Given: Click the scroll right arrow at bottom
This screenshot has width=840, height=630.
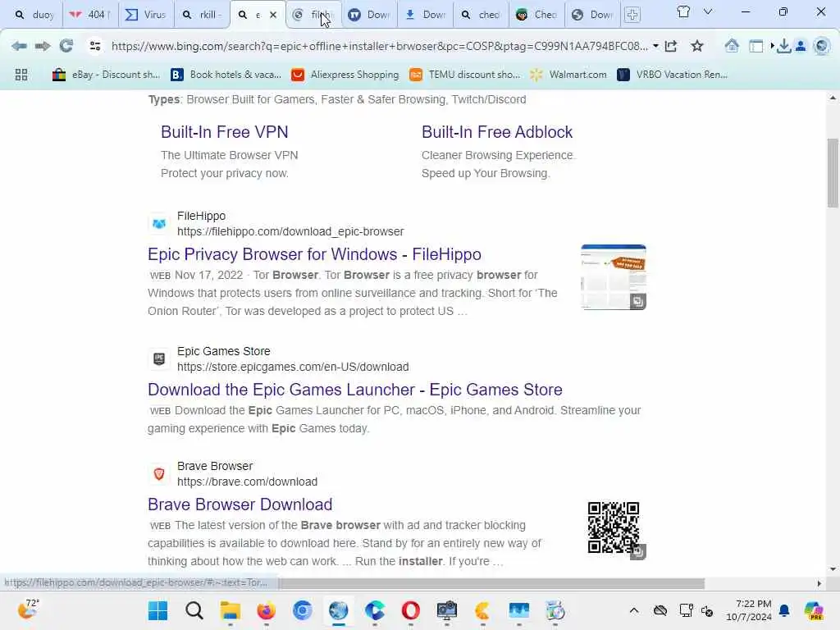Looking at the screenshot, I should [x=819, y=583].
